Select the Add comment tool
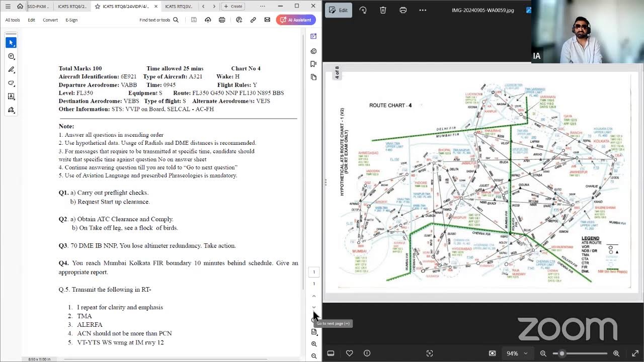Screen dimensions: 644x362 click(x=11, y=56)
